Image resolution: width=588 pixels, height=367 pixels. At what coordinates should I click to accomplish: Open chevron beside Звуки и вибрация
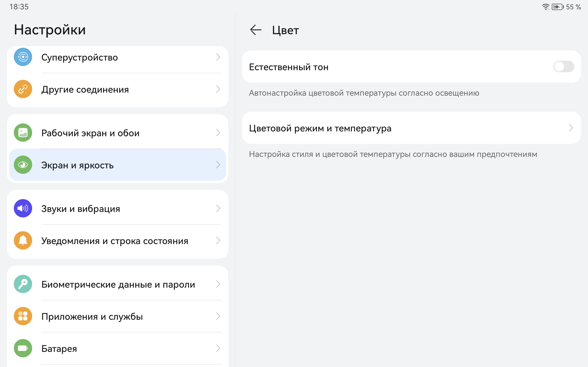coord(218,208)
